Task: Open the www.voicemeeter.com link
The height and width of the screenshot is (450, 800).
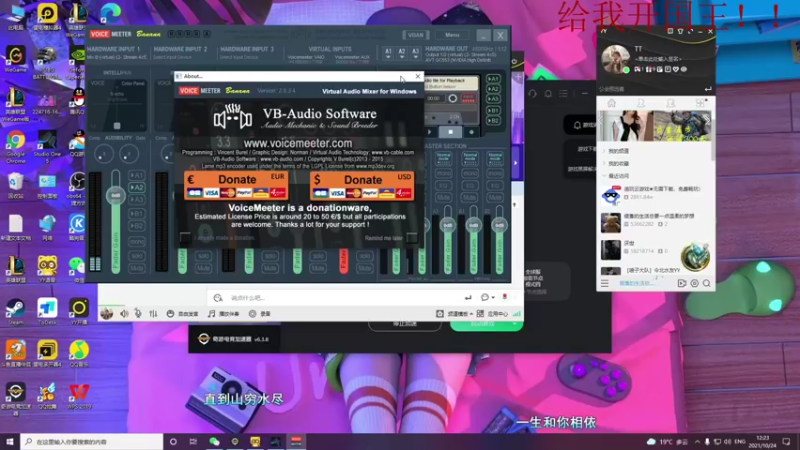Action: click(x=297, y=143)
